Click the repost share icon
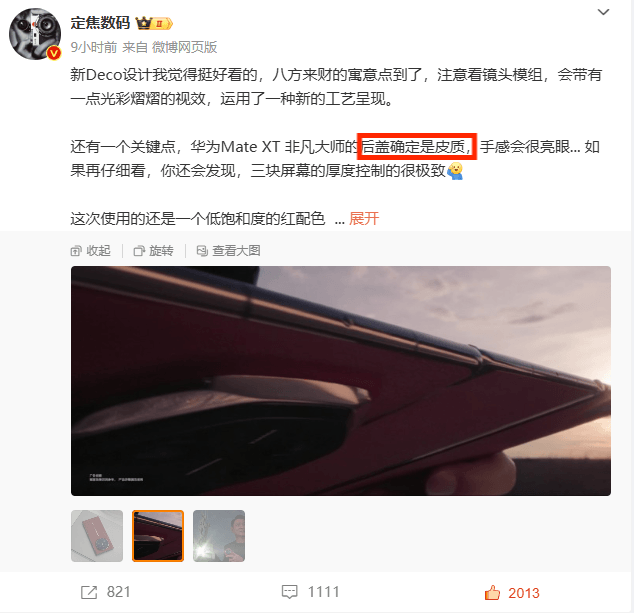The image size is (634, 613). click(89, 592)
